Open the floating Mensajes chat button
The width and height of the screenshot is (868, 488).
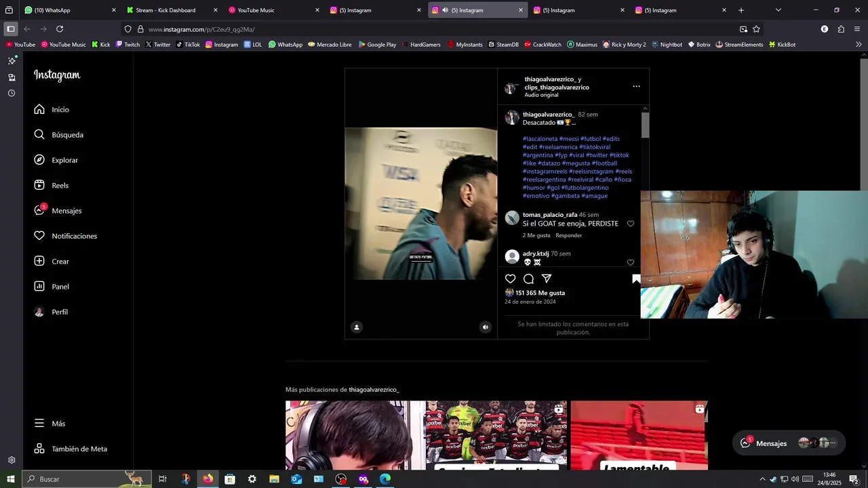point(789,443)
